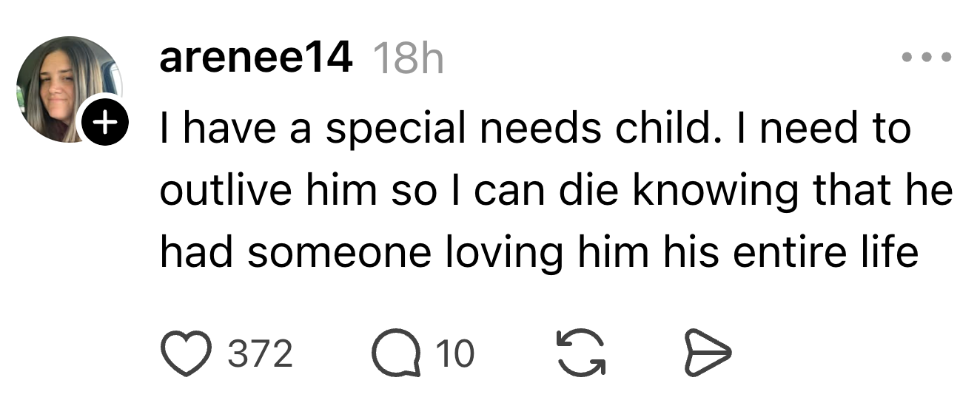
Task: View the 372 likes count
Action: coord(260,354)
